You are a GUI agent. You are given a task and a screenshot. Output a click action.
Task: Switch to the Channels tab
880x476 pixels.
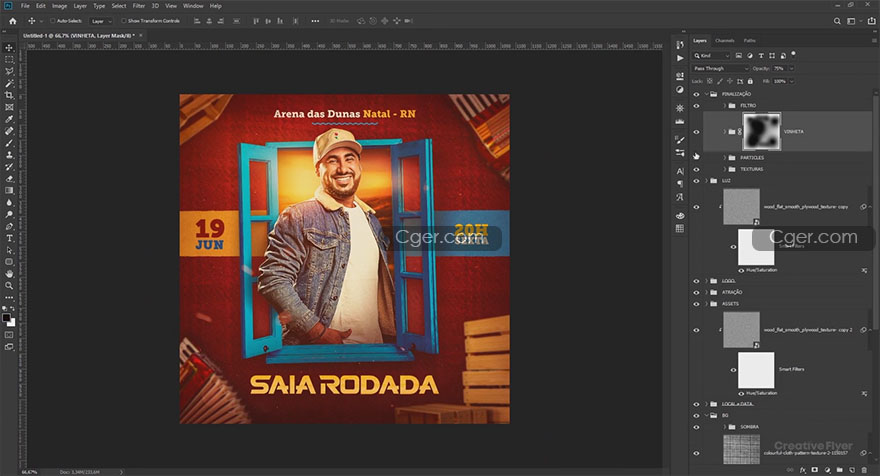[725, 40]
